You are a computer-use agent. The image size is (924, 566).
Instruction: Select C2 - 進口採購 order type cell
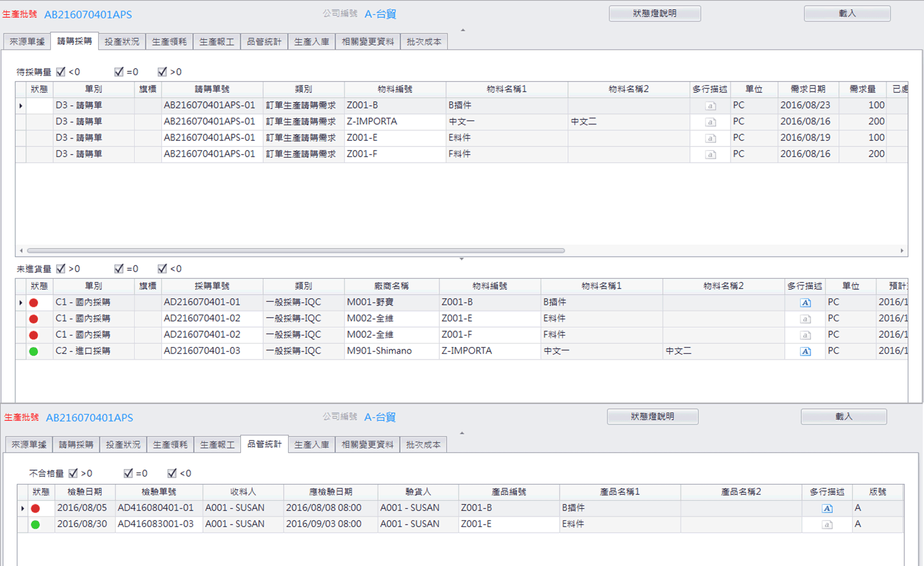pos(93,351)
